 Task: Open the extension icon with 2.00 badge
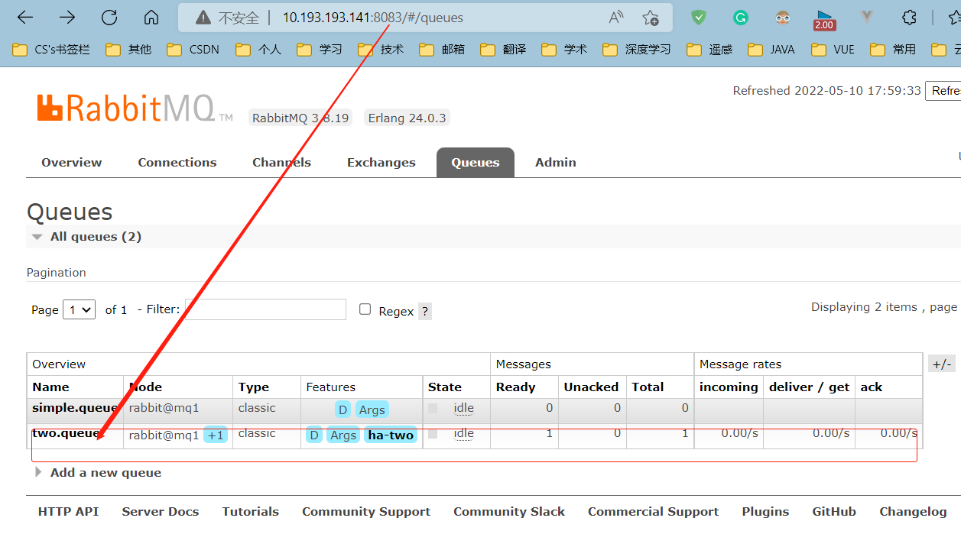click(824, 19)
